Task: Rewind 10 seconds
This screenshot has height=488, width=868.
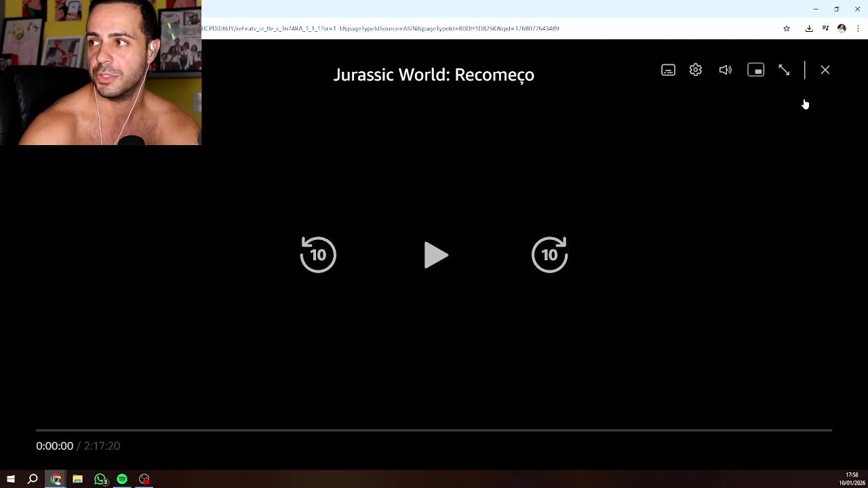Action: coord(318,254)
